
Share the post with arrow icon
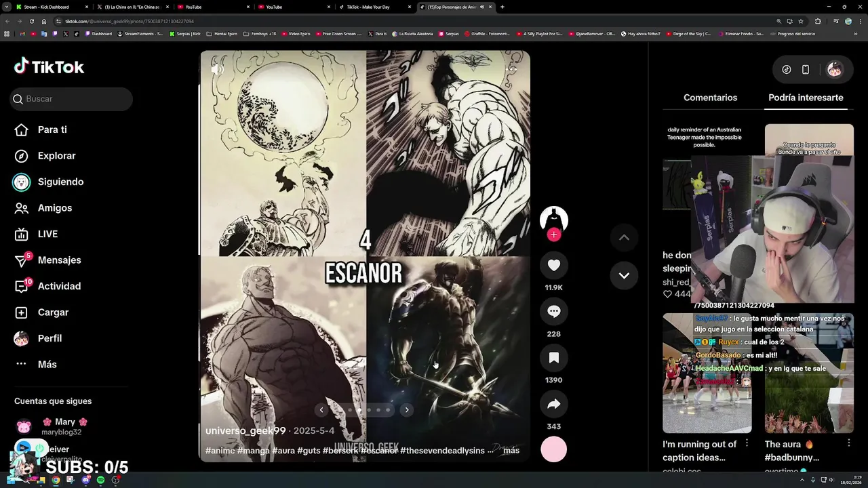pos(554,404)
